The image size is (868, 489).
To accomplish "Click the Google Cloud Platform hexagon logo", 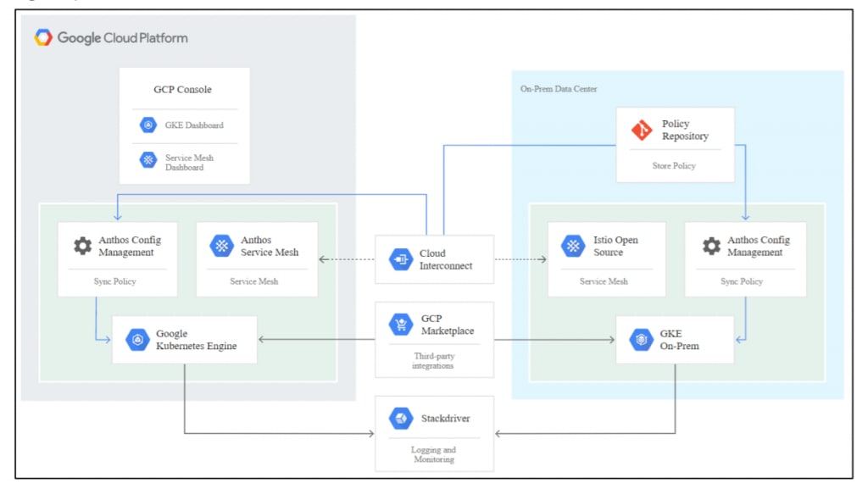I will pos(44,37).
